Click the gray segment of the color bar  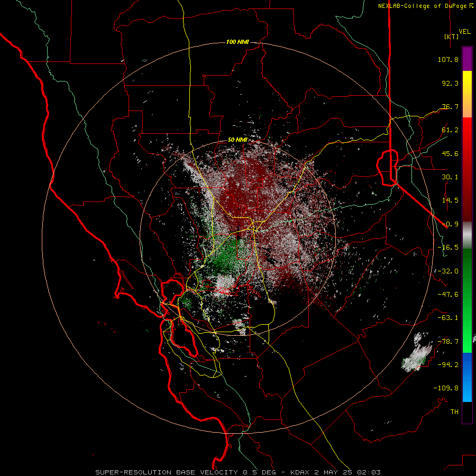point(467,234)
